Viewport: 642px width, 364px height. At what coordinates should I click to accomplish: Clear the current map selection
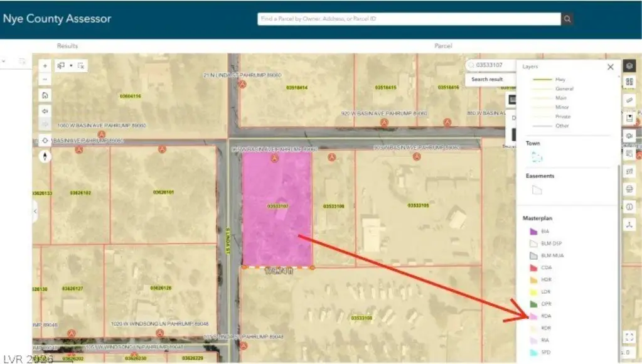pyautogui.click(x=81, y=65)
